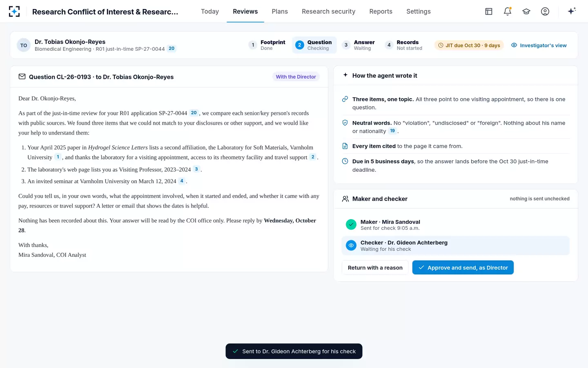Open the layout panel icon in the top bar
The image size is (588, 368).
(x=489, y=11)
